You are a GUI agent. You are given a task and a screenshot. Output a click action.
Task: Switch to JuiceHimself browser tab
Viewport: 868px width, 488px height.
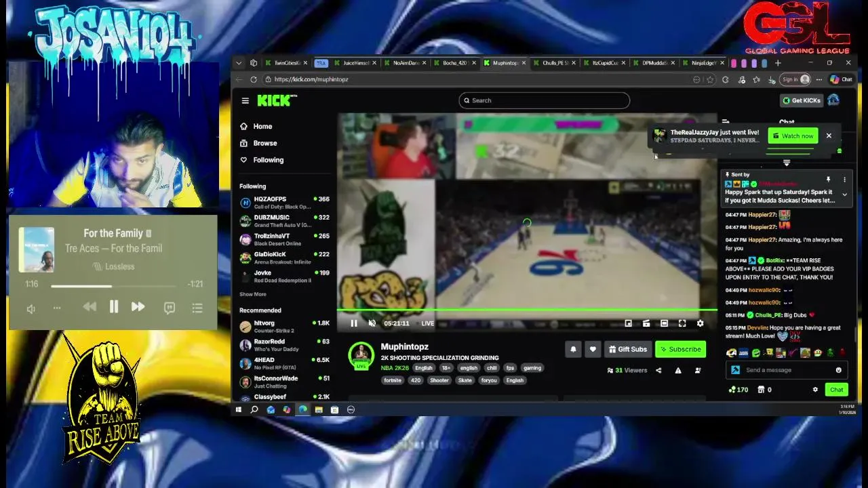coord(357,63)
